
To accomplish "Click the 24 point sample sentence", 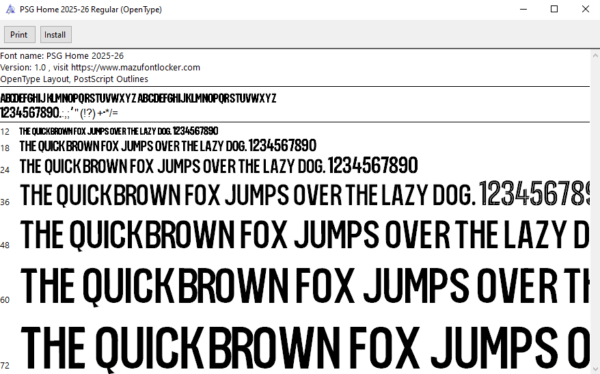I will point(218,166).
